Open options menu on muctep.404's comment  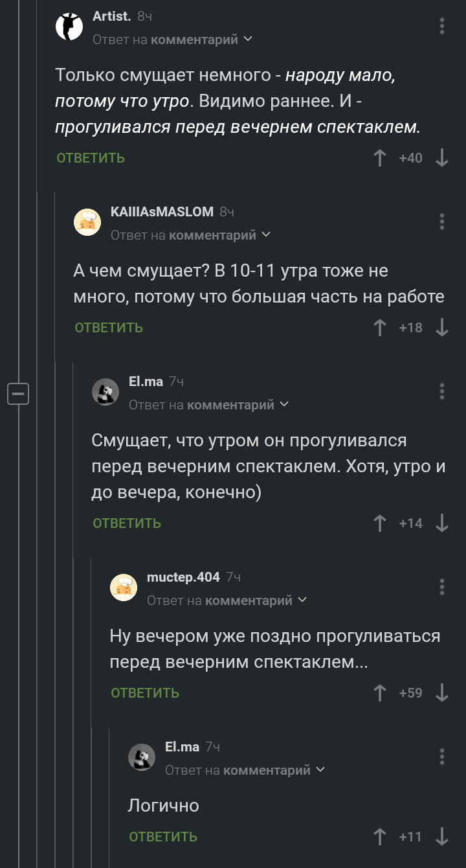pyautogui.click(x=442, y=587)
